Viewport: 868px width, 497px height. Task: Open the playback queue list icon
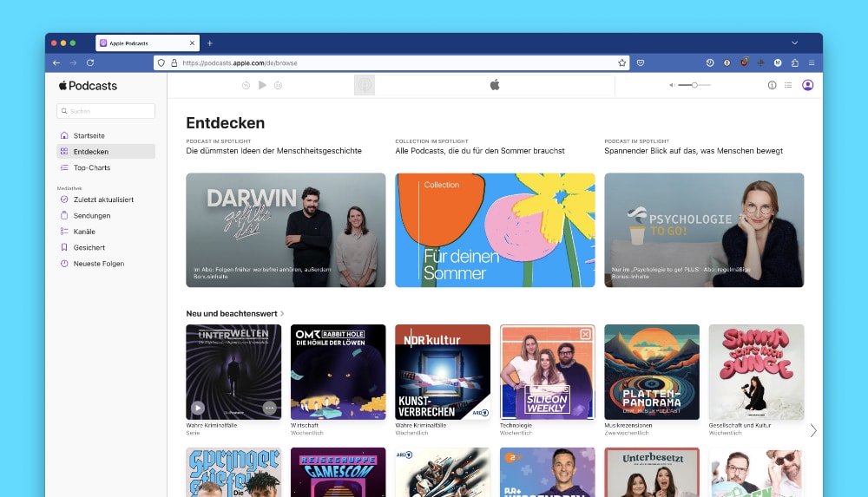pos(788,85)
